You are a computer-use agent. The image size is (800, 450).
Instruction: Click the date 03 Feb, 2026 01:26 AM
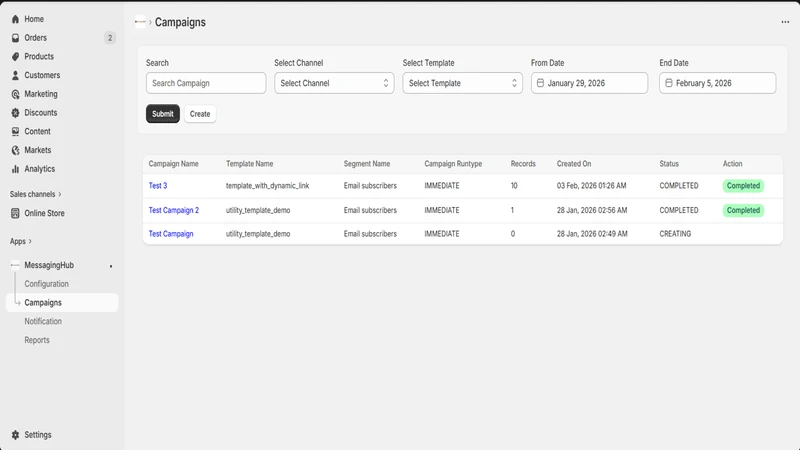[591, 186]
